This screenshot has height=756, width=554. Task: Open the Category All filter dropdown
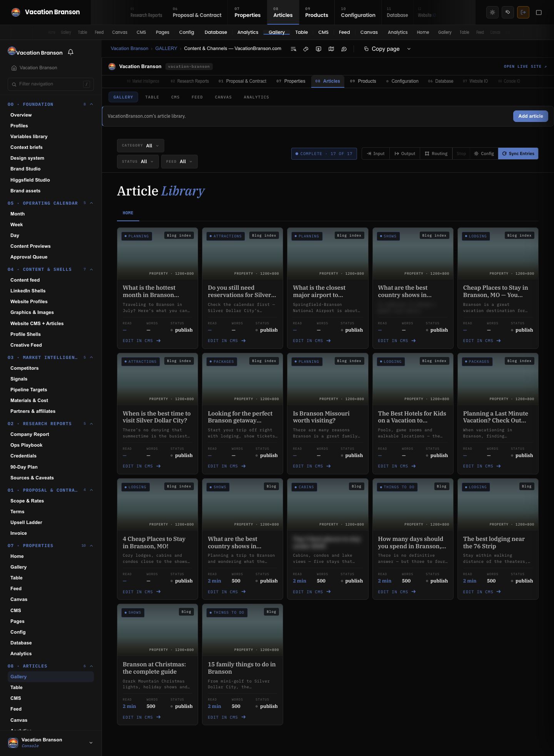point(140,145)
